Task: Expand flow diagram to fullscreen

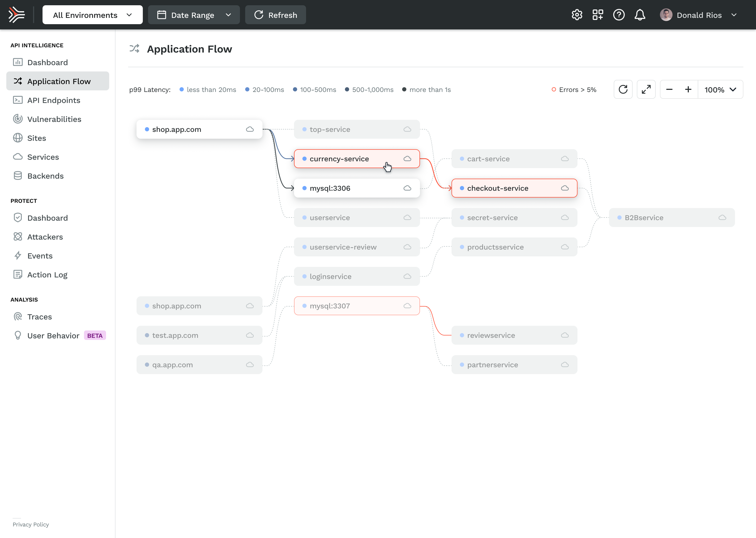Action: pyautogui.click(x=646, y=89)
